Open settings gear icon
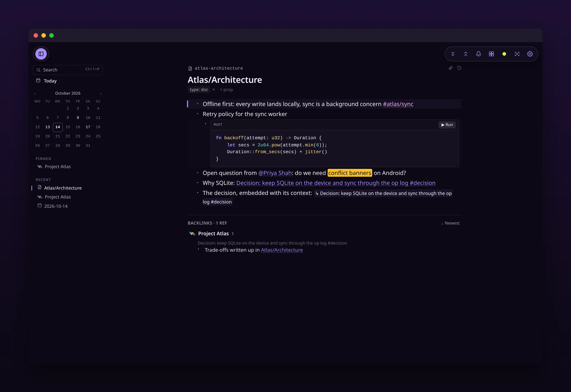Image resolution: width=571 pixels, height=392 pixels. [530, 54]
